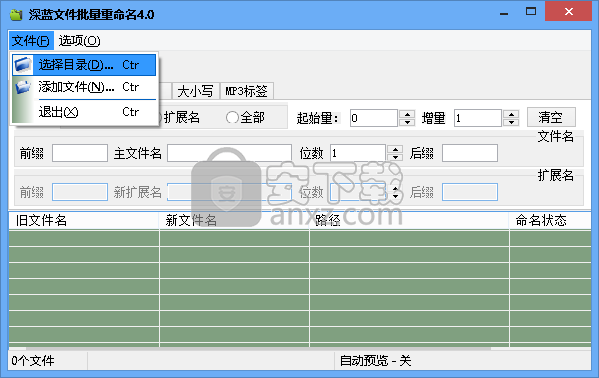Screen dimensions: 599x378
Task: Click the open-folder icon beside 添加文件(N)
Action: tap(23, 87)
